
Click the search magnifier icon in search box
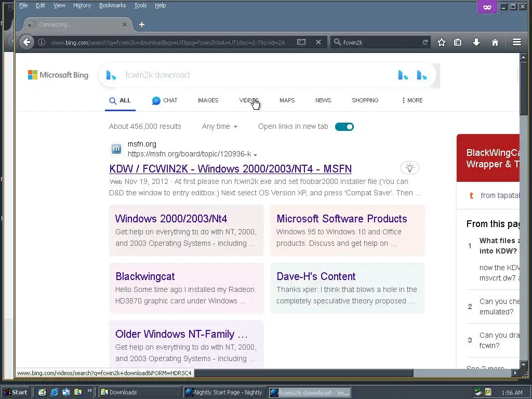coord(337,42)
